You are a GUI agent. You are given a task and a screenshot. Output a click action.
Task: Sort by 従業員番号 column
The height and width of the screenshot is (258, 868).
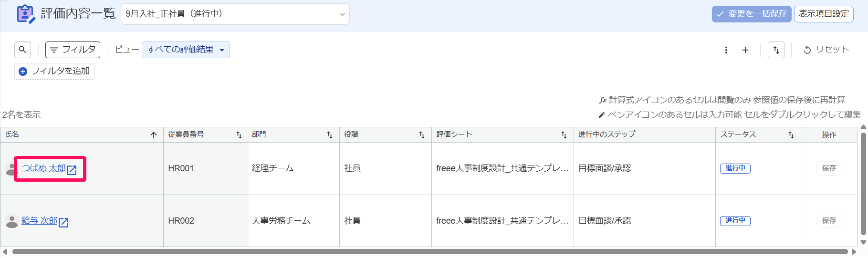[239, 135]
